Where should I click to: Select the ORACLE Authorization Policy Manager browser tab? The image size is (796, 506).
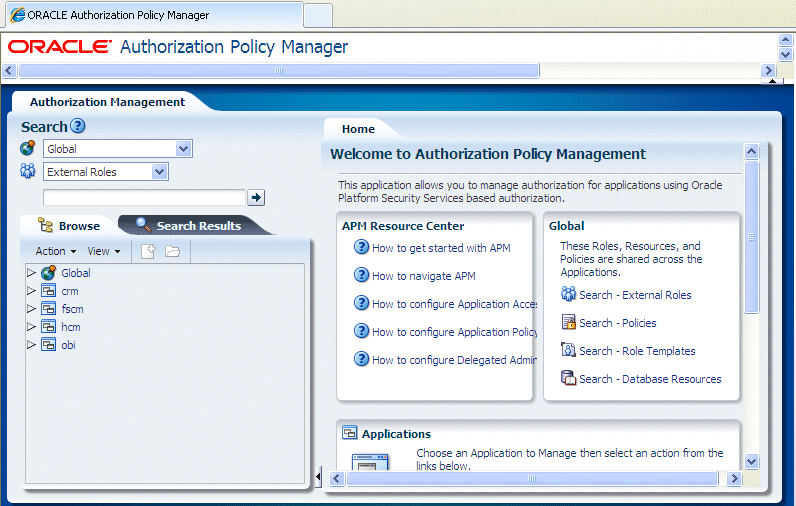click(x=154, y=15)
